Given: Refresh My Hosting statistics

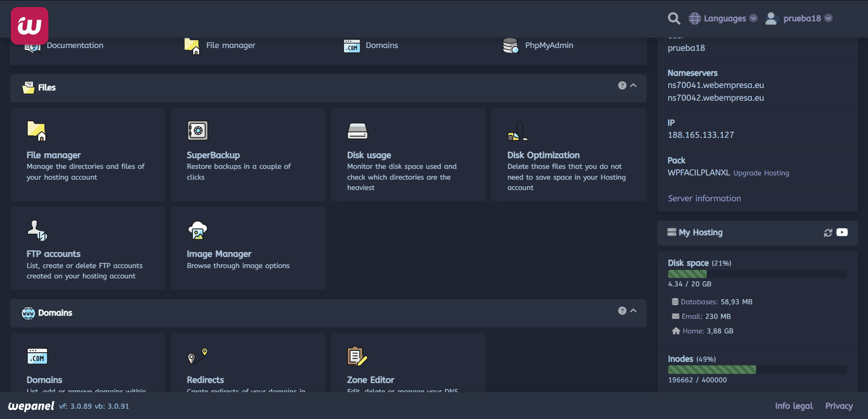Looking at the screenshot, I should tap(828, 233).
